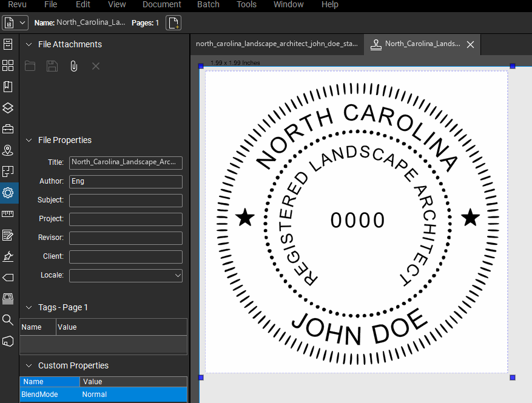This screenshot has height=403, width=532.
Task: Open dropdown arrow next to document icon
Action: pyautogui.click(x=22, y=23)
